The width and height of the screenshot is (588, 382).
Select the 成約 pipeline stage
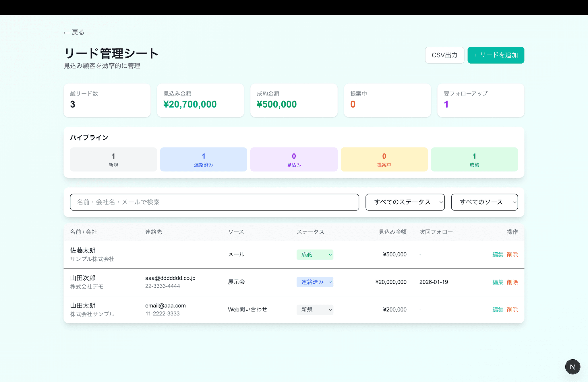474,159
